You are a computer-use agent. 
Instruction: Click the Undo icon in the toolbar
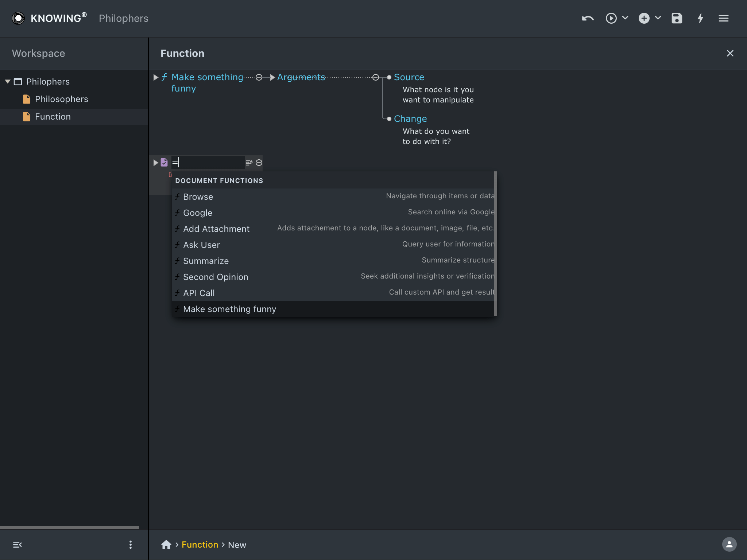click(x=587, y=18)
